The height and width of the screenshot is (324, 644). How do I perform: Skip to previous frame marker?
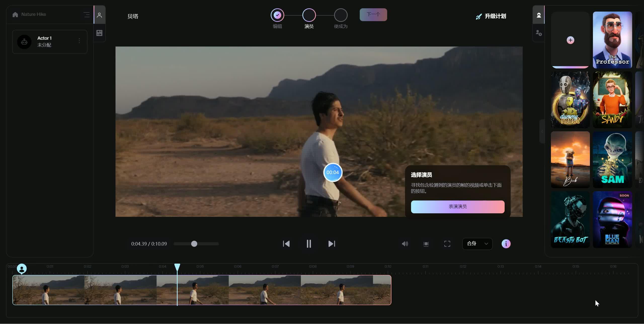[x=286, y=244]
